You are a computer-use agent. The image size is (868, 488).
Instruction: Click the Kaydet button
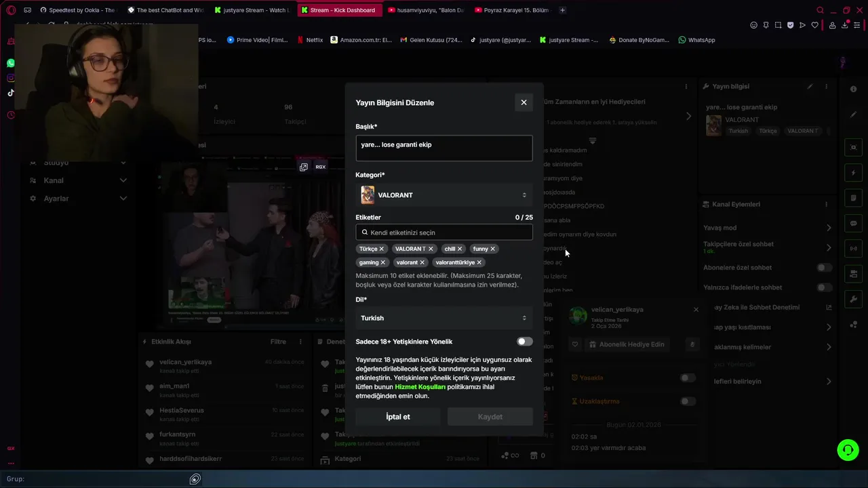490,417
